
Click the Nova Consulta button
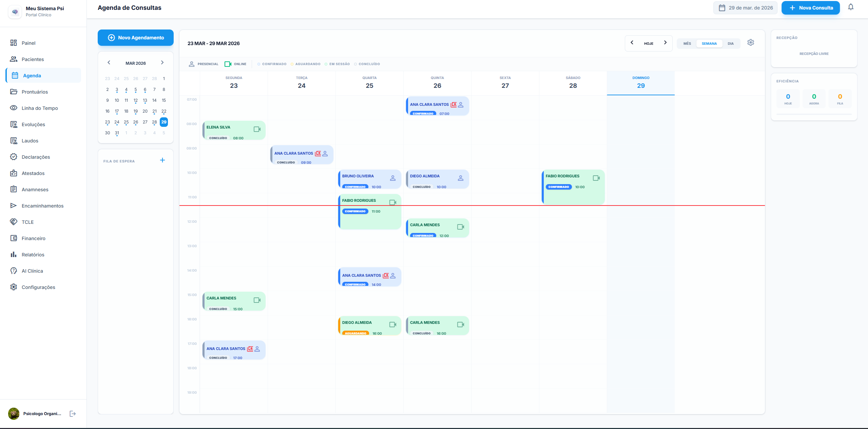click(810, 8)
